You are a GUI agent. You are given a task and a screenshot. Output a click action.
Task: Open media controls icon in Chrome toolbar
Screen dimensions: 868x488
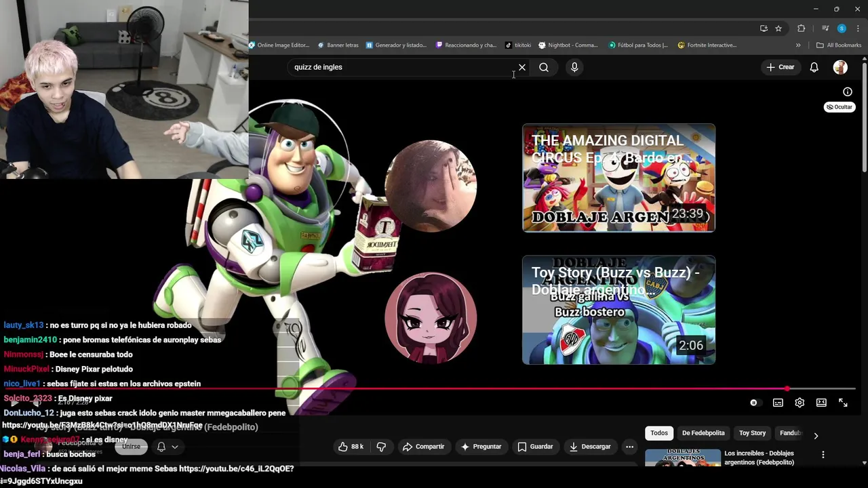click(825, 28)
